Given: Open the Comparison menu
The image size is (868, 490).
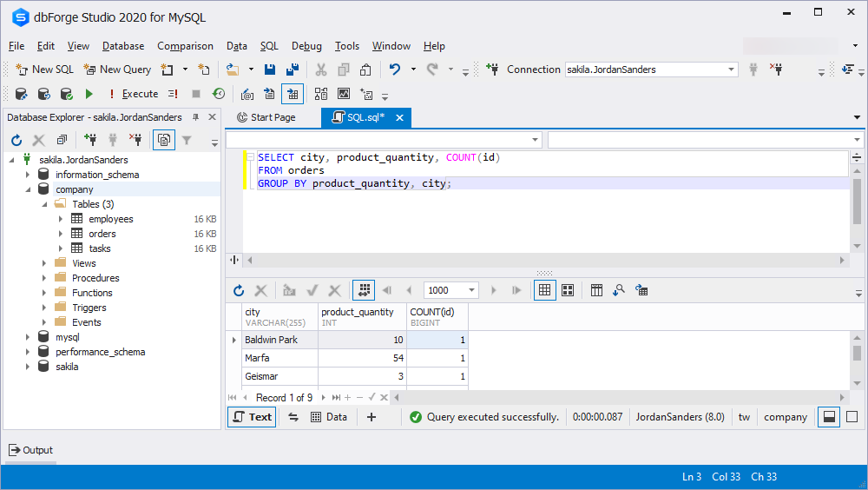Looking at the screenshot, I should tap(185, 46).
